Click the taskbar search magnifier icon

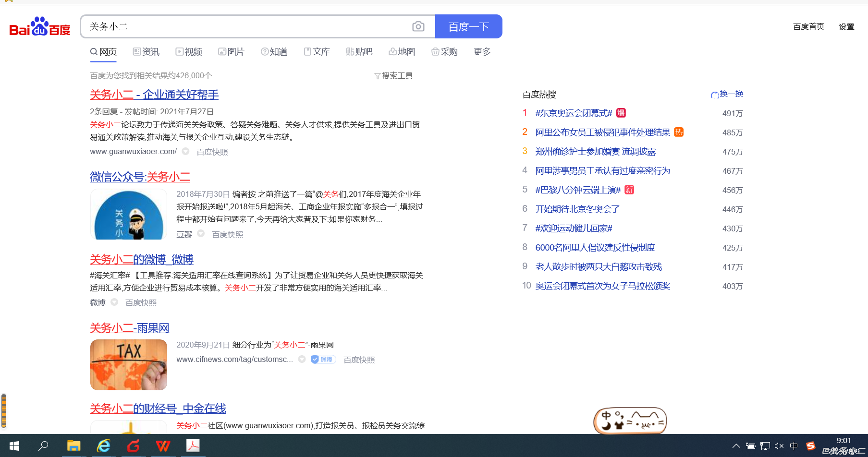43,446
